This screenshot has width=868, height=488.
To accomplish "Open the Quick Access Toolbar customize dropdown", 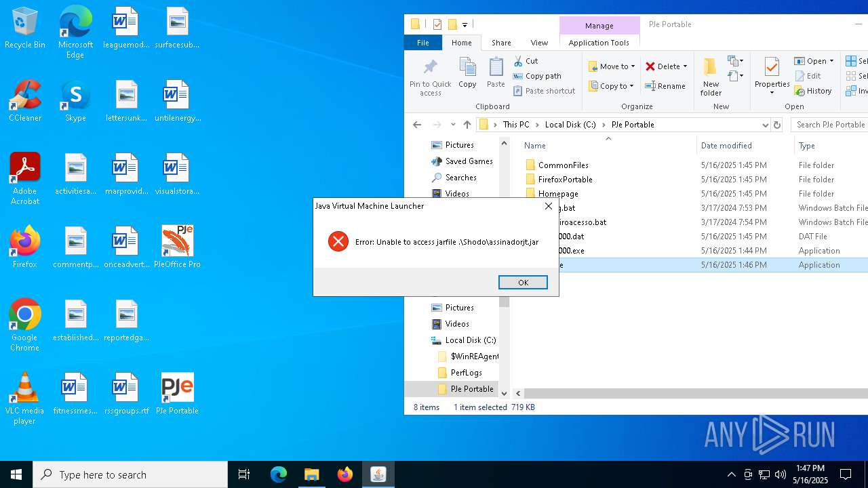I will click(x=465, y=25).
